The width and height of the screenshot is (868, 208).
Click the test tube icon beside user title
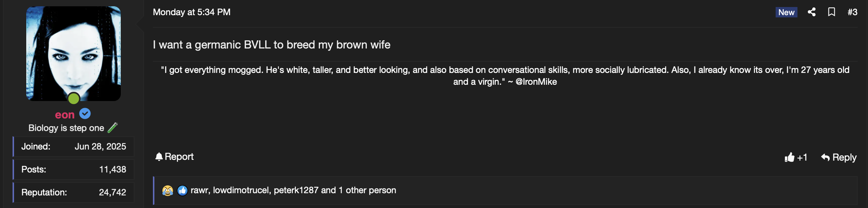[x=113, y=128]
